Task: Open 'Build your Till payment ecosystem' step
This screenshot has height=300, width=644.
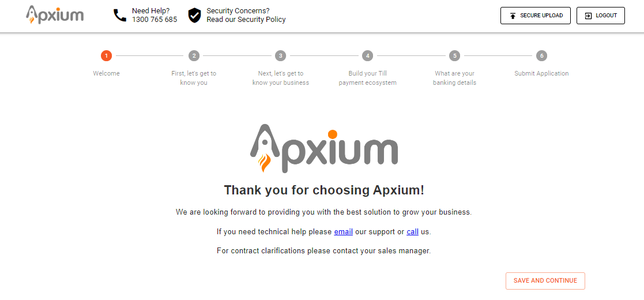Action: pos(368,78)
